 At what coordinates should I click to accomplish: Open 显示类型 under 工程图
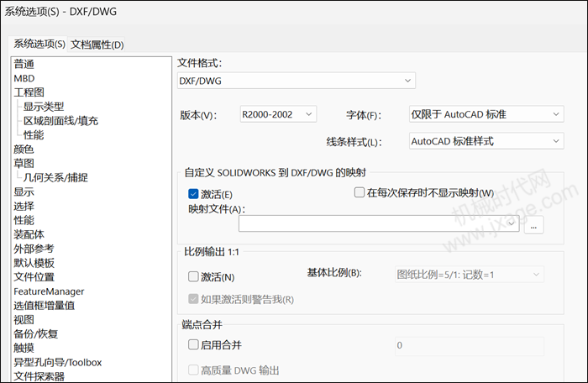[x=44, y=107]
